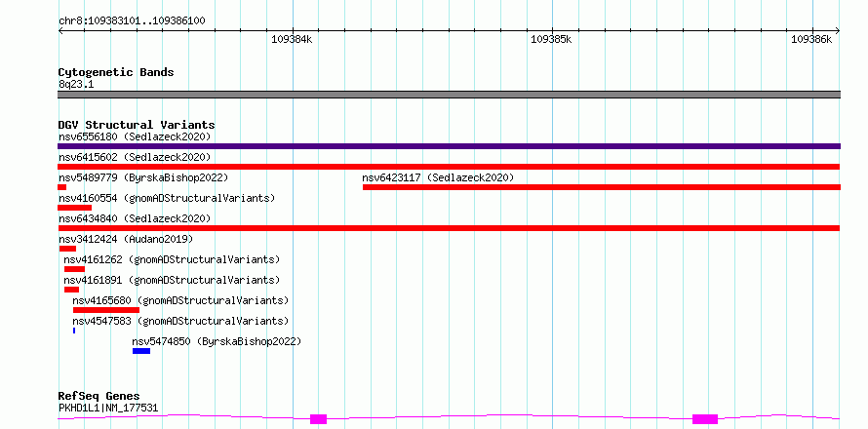Open nsv5489779 (ByrskaBishop2022) label
This screenshot has height=429, width=868.
143,177
